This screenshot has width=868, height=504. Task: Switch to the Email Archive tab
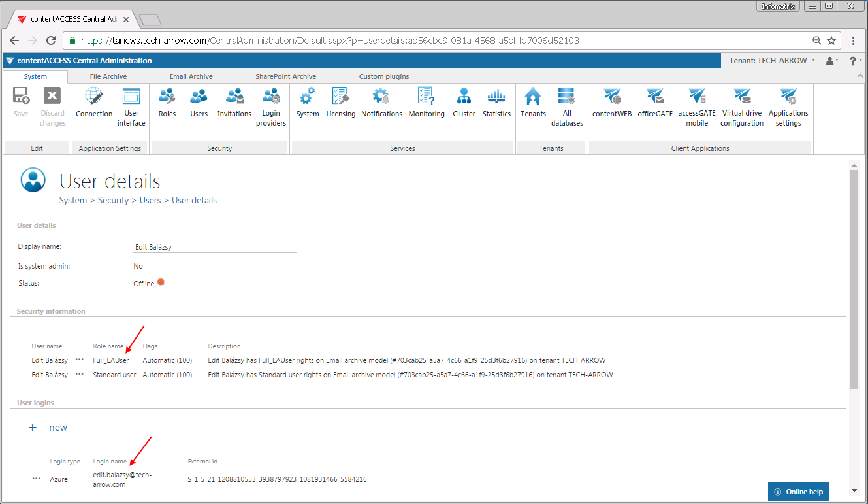point(191,76)
